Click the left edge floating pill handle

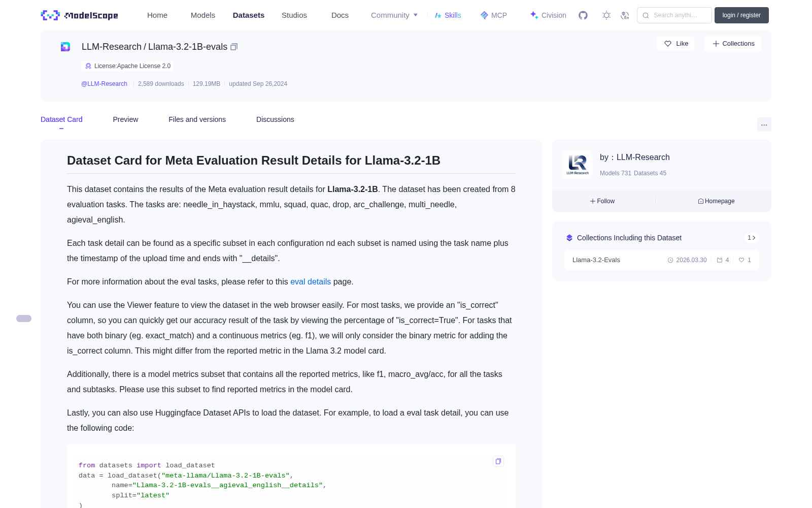click(x=24, y=319)
